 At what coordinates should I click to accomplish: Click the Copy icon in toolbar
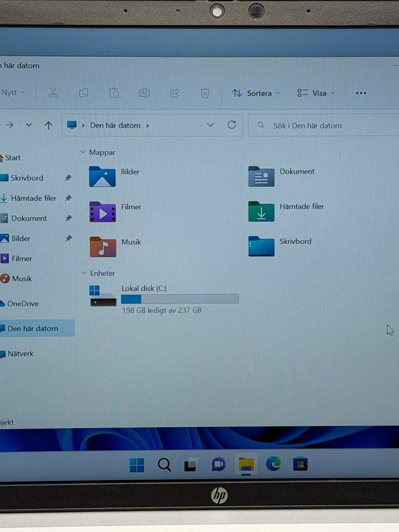point(84,93)
